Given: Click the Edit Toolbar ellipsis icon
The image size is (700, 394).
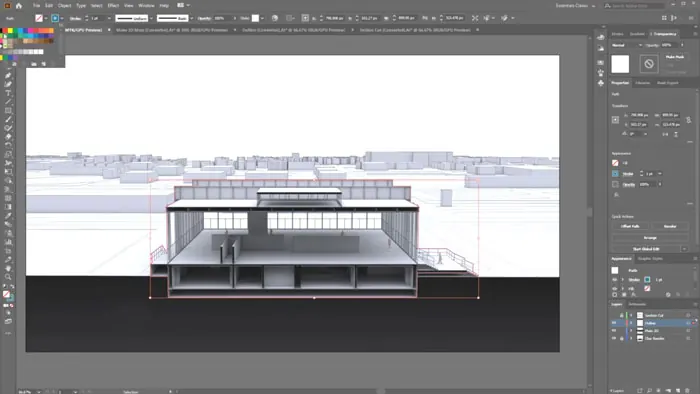Looking at the screenshot, I should pos(8,333).
